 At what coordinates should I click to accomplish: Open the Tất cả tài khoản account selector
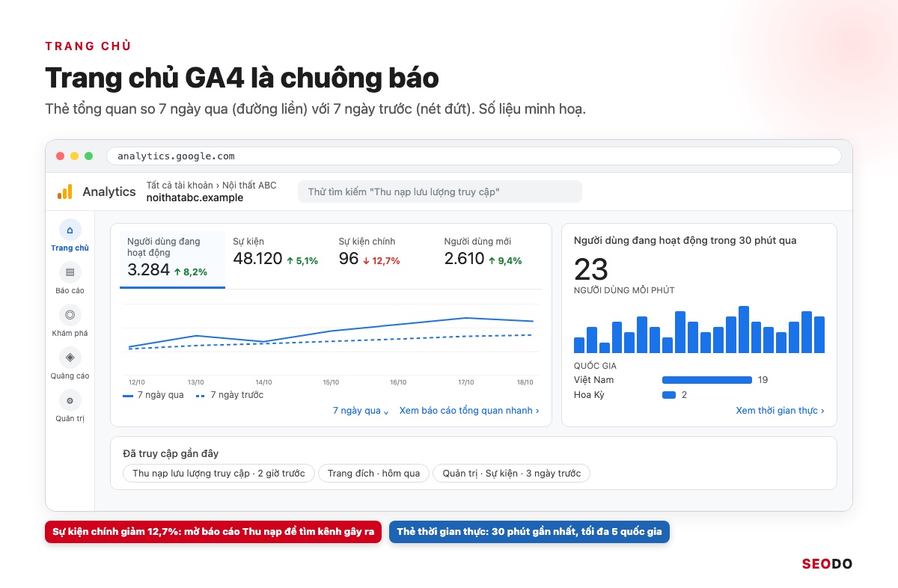point(212,186)
